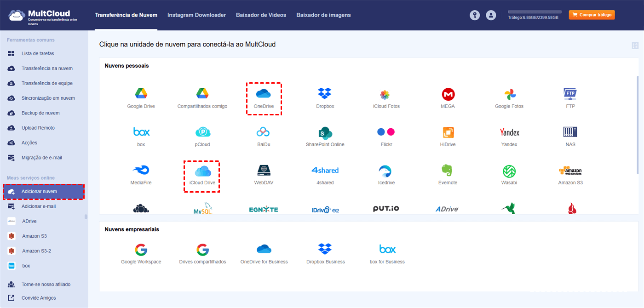Switch to Instagram Downloader tab
This screenshot has height=308, width=644.
point(196,15)
